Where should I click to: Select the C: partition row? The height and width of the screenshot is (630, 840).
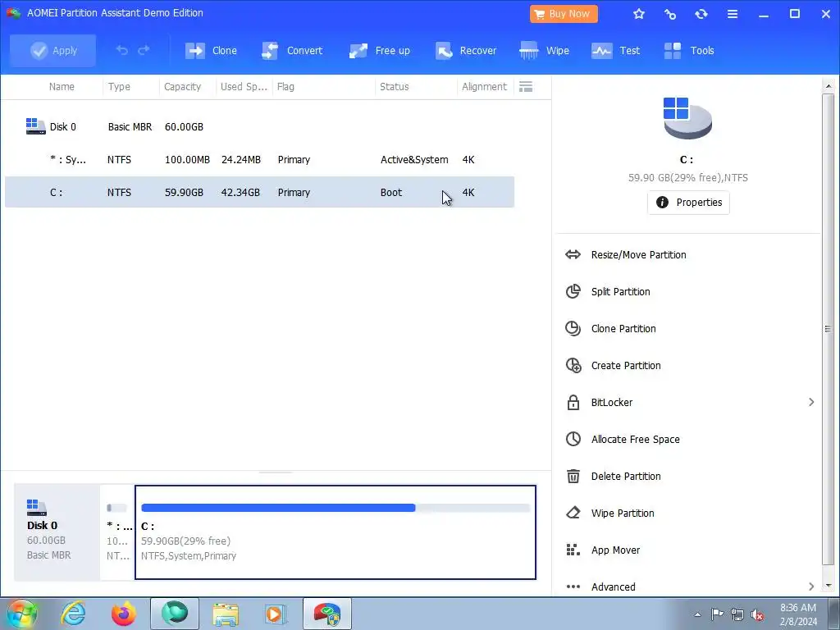(x=259, y=192)
